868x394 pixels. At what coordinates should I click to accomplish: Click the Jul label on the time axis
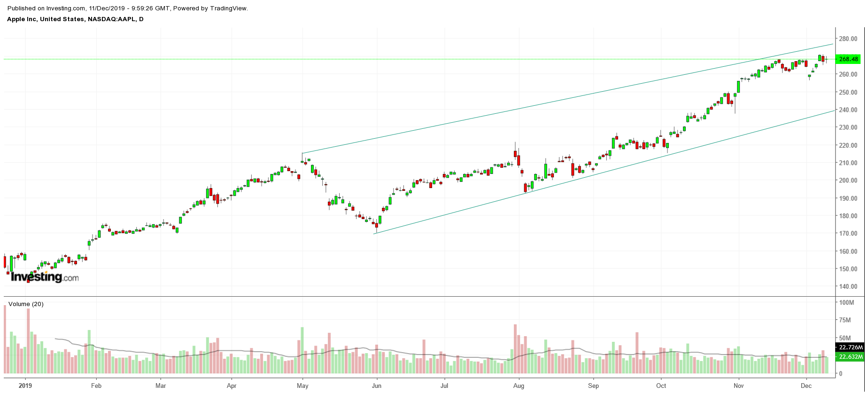click(444, 386)
